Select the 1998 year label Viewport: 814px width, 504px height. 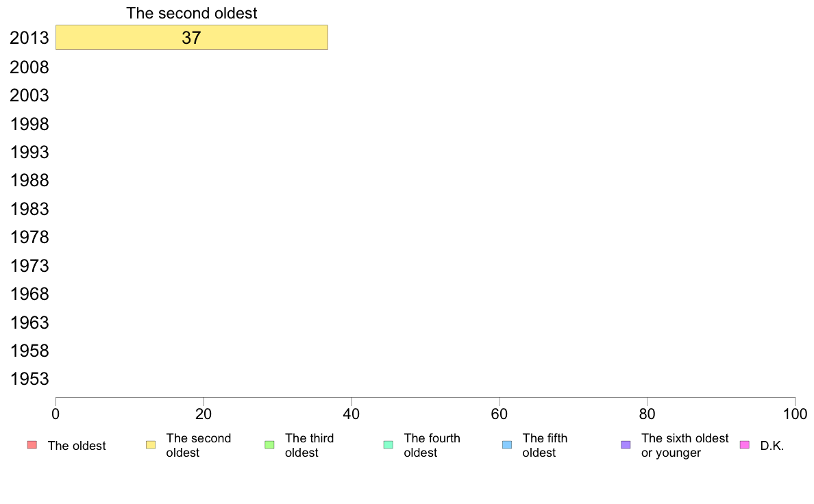[x=29, y=124]
